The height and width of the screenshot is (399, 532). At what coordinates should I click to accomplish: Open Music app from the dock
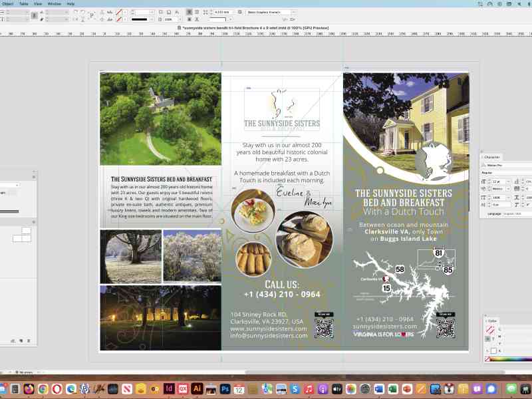click(x=309, y=388)
